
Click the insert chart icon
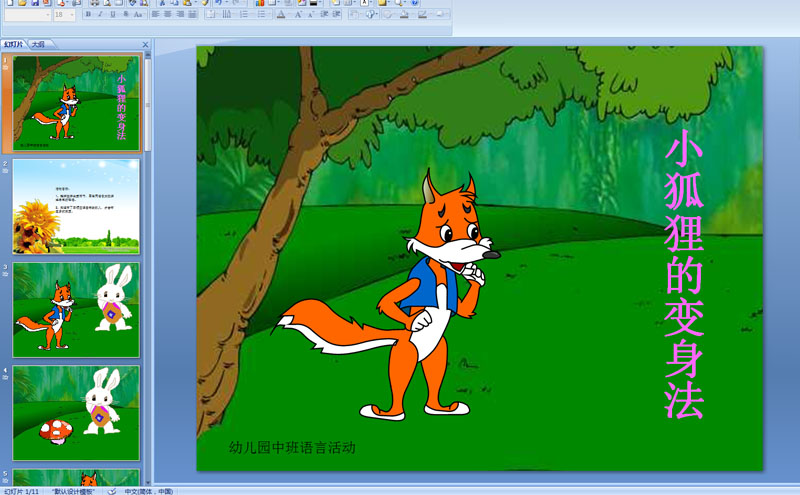pyautogui.click(x=260, y=3)
